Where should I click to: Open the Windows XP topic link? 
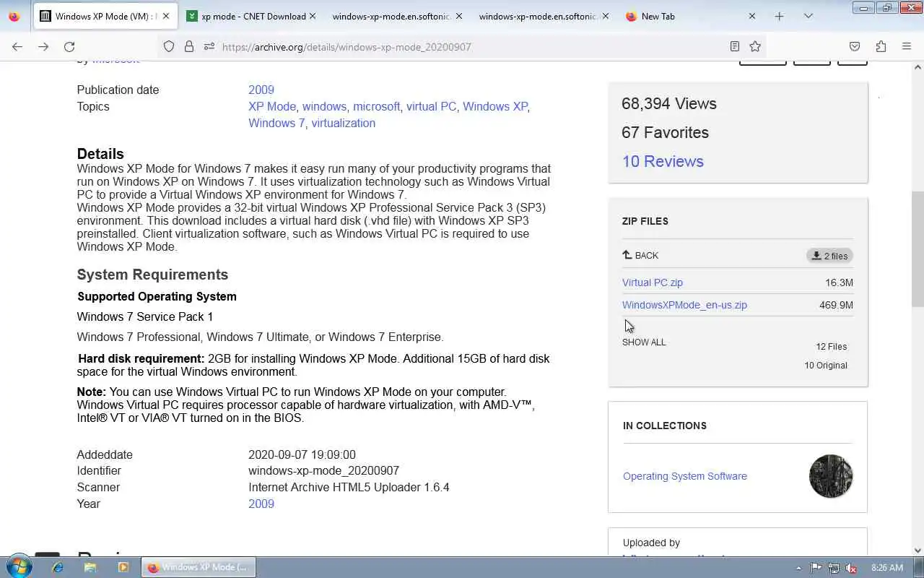495,106
